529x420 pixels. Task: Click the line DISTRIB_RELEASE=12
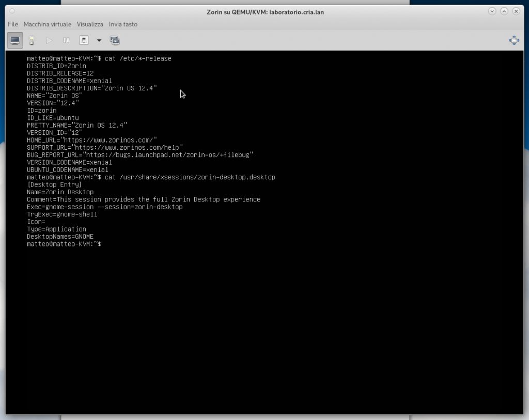tap(60, 73)
